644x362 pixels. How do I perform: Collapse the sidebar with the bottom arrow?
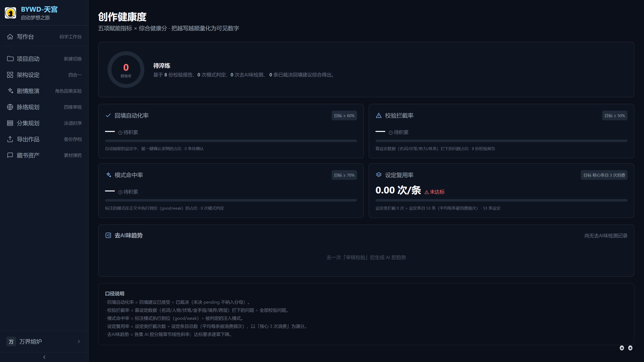44,357
